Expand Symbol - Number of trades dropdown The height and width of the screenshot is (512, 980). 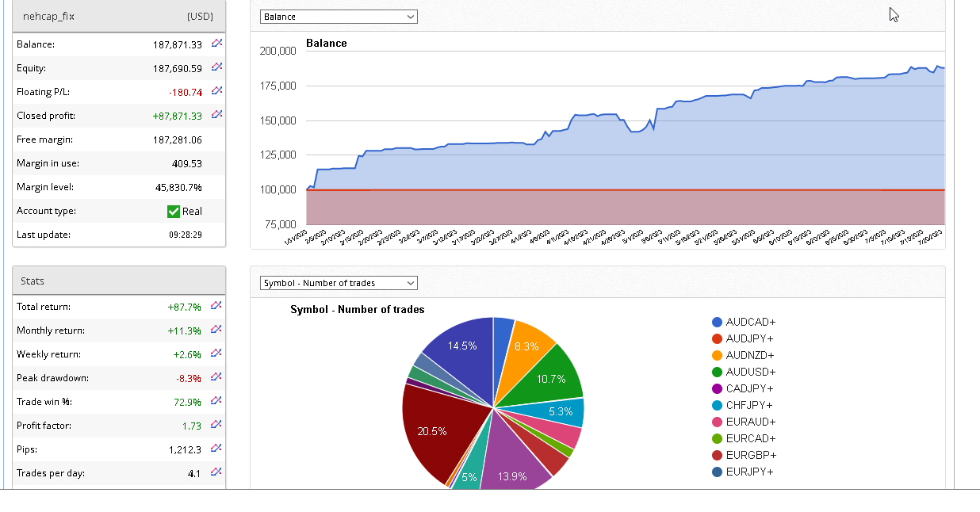coord(339,283)
